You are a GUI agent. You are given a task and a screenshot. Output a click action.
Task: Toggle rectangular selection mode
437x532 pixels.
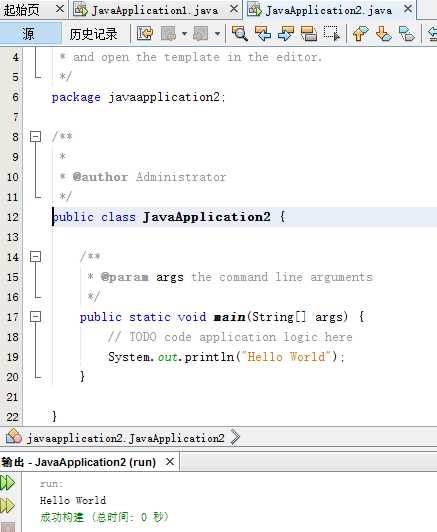click(331, 33)
